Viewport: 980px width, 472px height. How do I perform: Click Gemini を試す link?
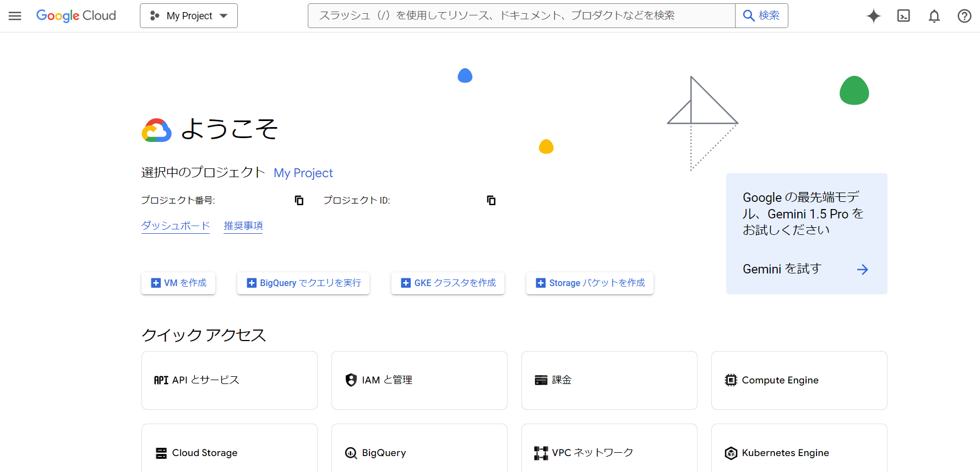point(782,269)
